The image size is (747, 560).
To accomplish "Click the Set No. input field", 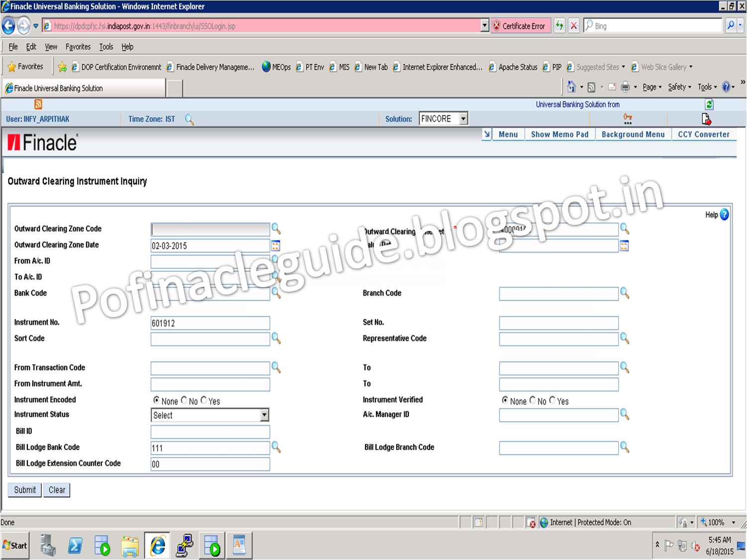I will [559, 323].
